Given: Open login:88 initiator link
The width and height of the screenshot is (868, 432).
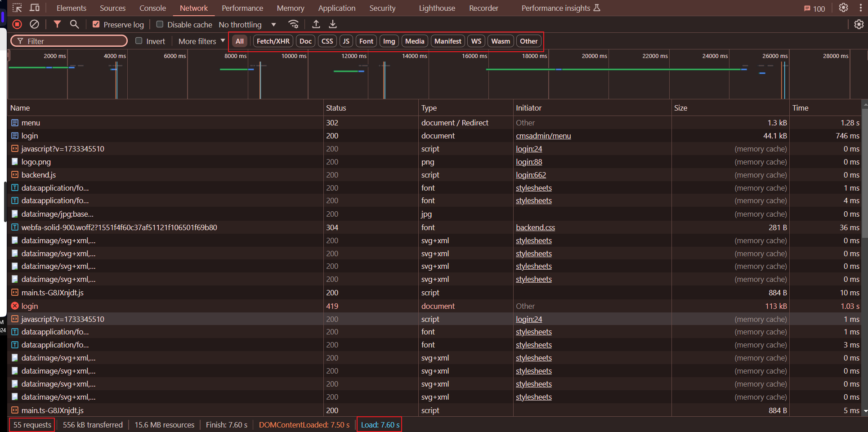Looking at the screenshot, I should pyautogui.click(x=529, y=162).
